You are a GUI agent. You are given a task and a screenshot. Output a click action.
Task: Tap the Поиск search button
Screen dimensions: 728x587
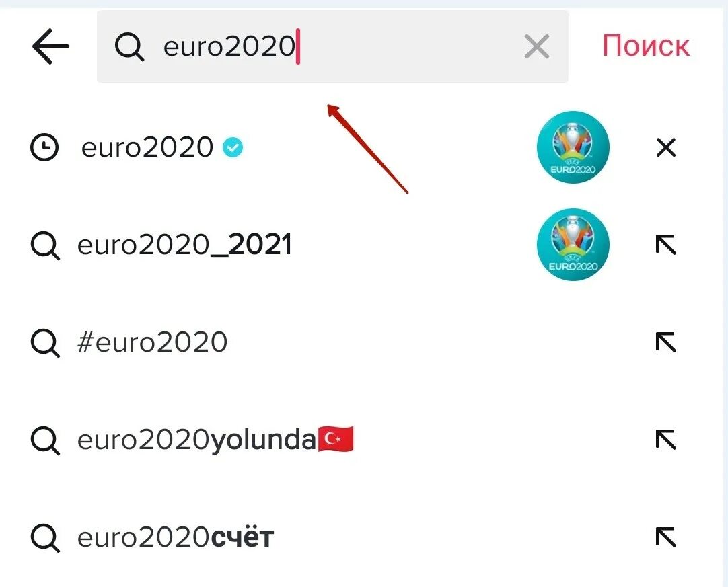coord(646,46)
